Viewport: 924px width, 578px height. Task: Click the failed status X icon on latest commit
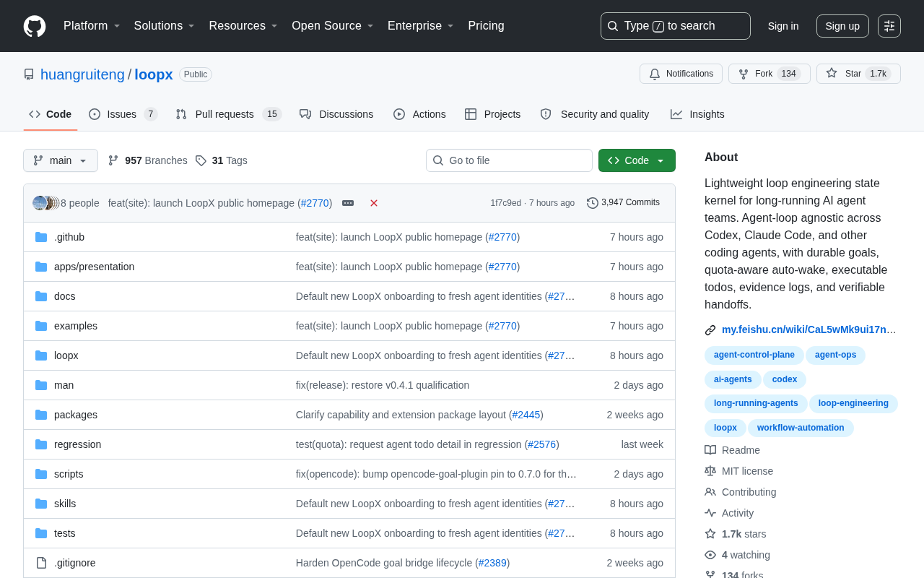click(x=374, y=203)
